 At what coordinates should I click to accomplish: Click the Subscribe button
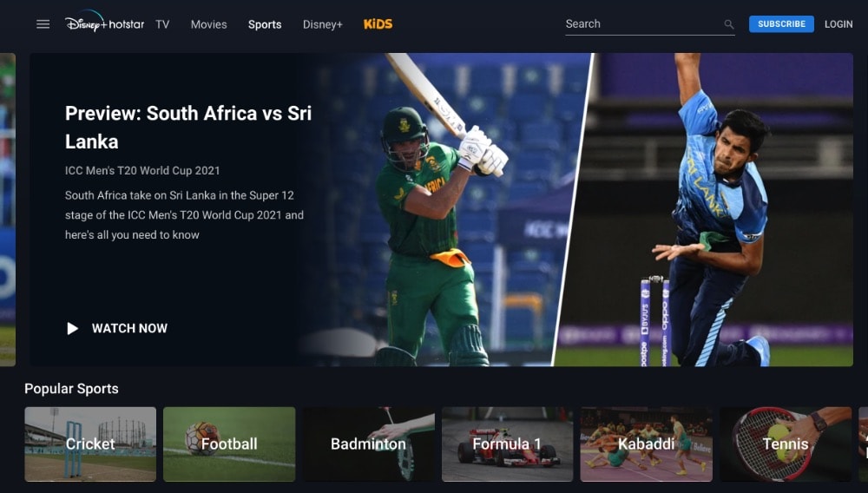tap(781, 23)
